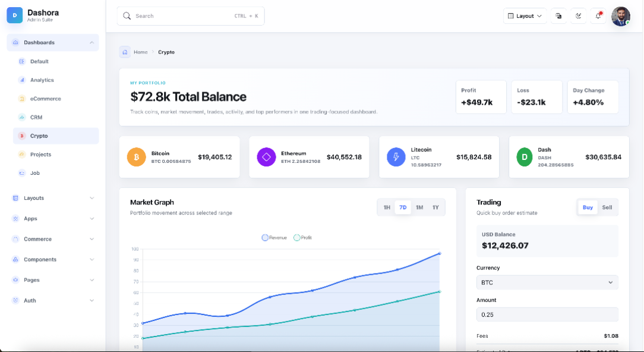Open the notifications bell
This screenshot has height=352, width=644.
(x=598, y=15)
